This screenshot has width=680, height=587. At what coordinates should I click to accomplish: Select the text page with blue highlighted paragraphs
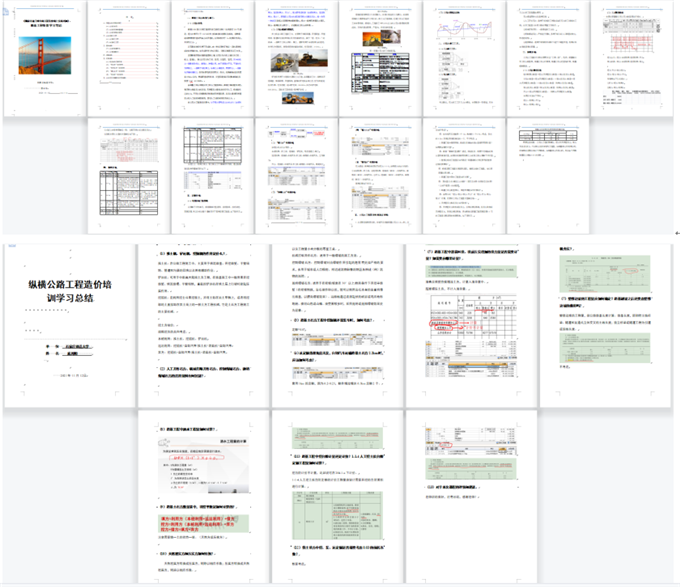click(x=212, y=59)
